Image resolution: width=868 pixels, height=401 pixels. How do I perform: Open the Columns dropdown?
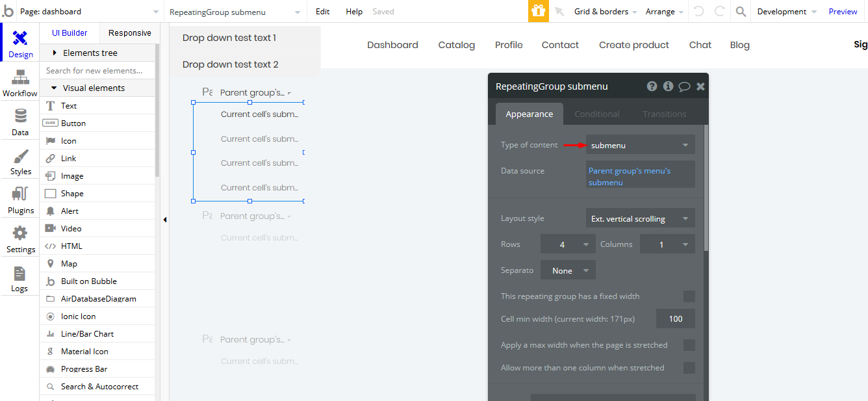point(667,244)
